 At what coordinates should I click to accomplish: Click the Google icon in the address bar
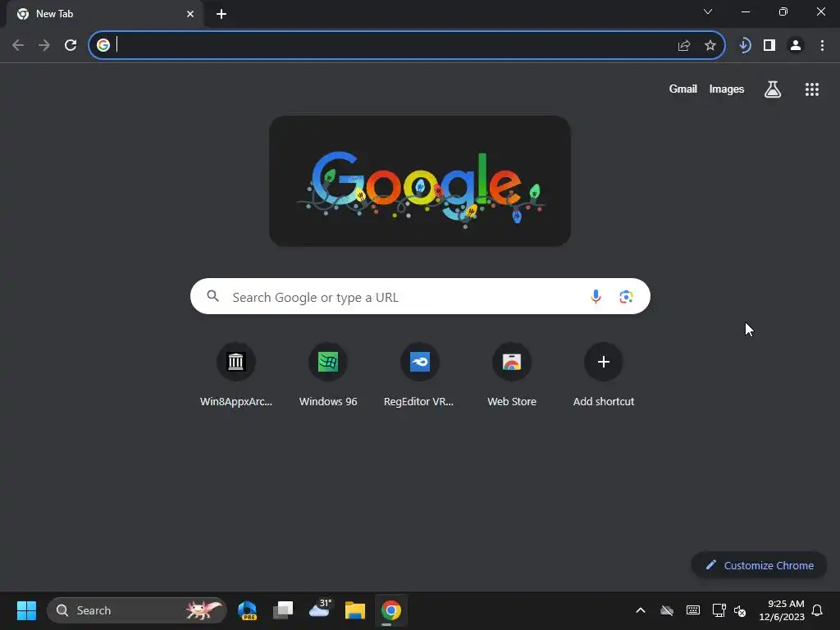point(103,45)
